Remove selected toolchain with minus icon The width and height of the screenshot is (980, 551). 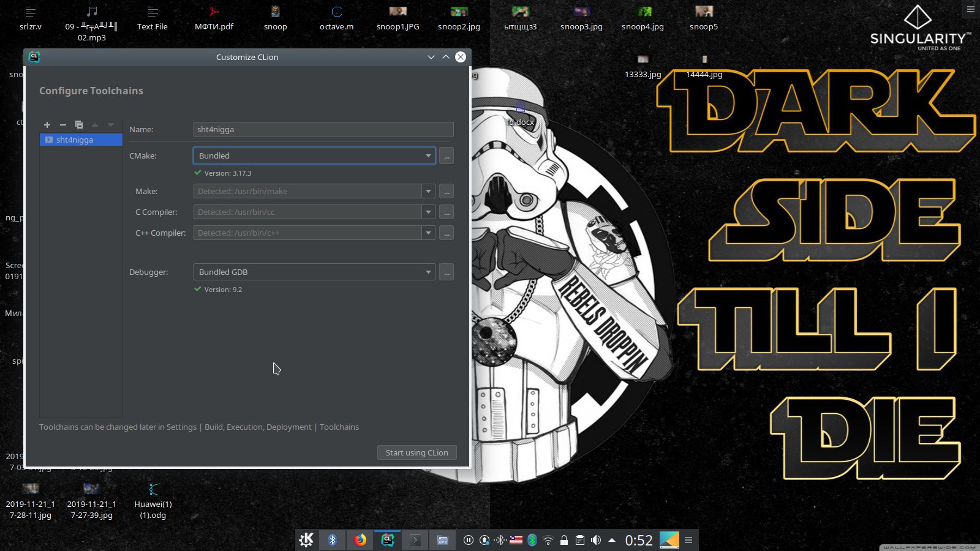[62, 125]
